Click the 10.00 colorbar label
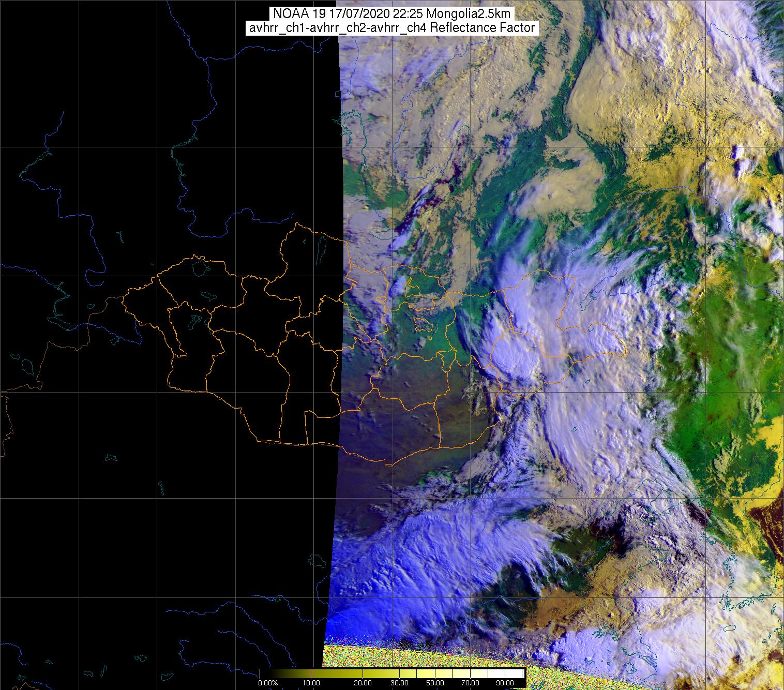 pyautogui.click(x=310, y=683)
